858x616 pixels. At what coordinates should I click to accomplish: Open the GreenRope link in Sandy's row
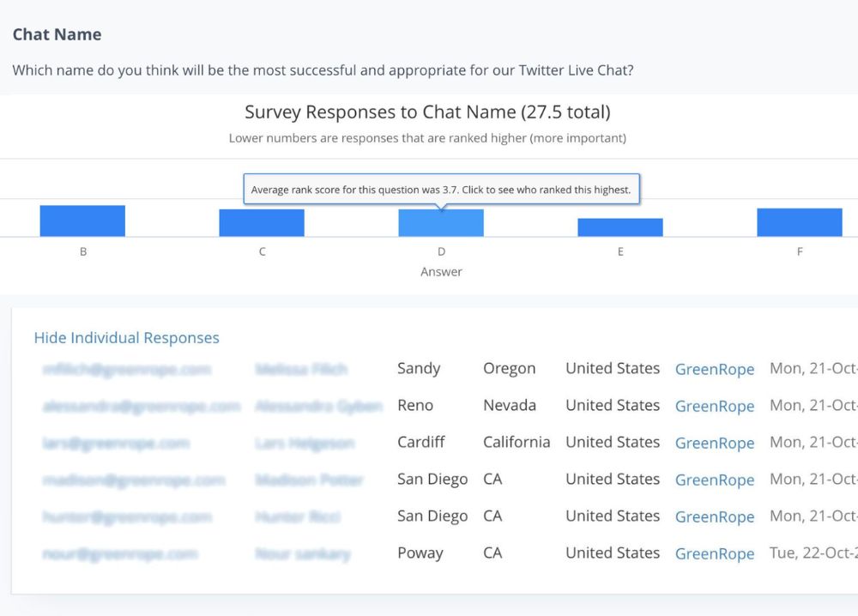click(715, 369)
